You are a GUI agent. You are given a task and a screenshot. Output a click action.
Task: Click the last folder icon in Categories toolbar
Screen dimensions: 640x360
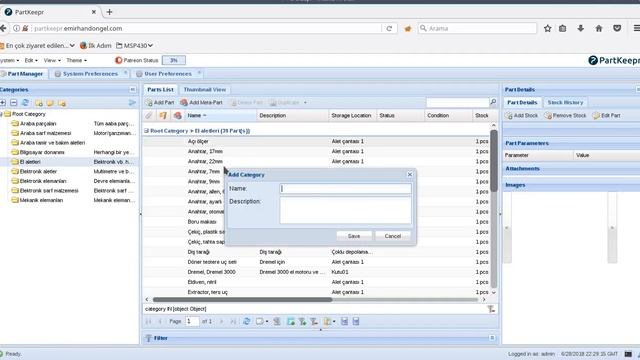coord(62,103)
